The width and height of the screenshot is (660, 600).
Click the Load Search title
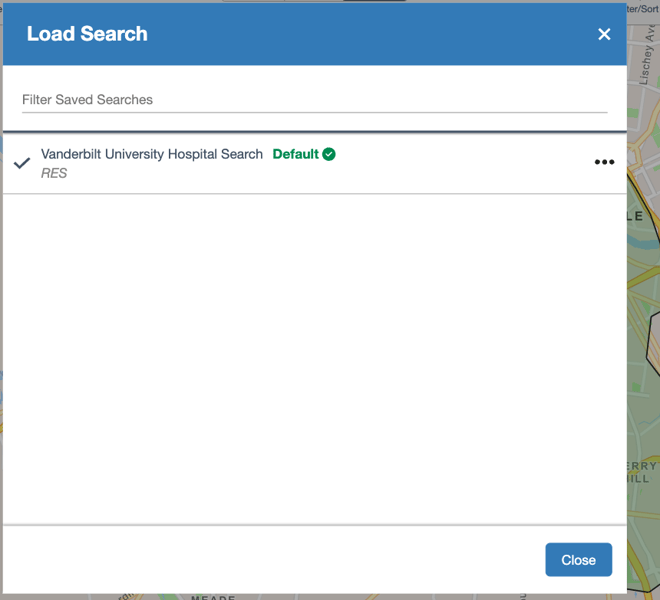pyautogui.click(x=87, y=34)
